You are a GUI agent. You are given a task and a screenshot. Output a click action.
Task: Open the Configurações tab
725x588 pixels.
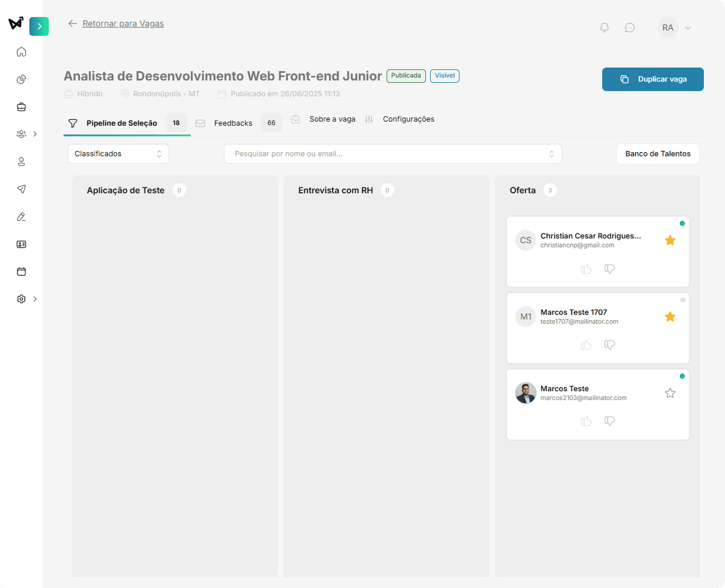[408, 119]
